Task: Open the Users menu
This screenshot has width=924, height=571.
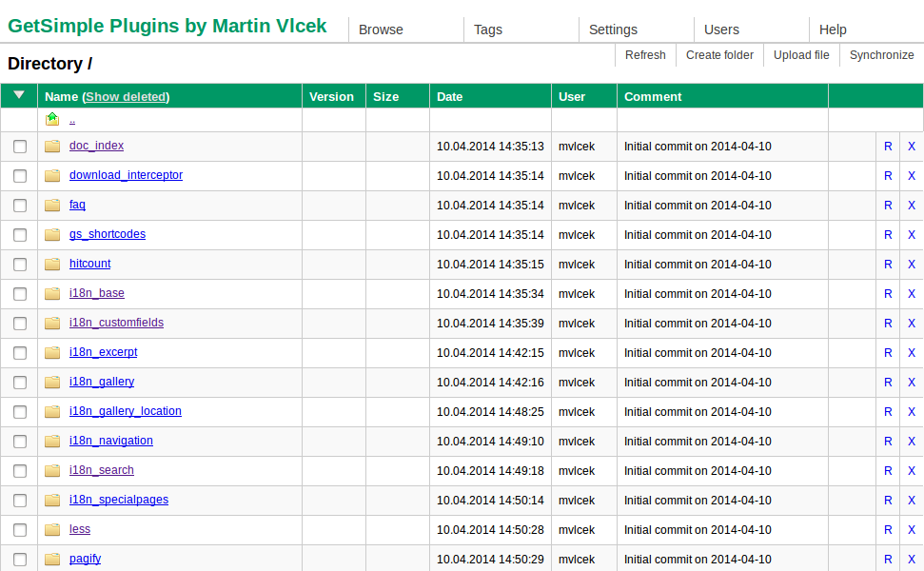Action: point(721,30)
